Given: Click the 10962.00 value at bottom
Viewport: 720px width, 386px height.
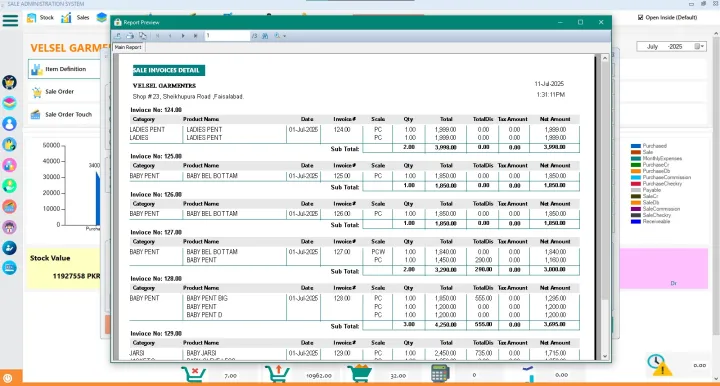Looking at the screenshot, I should (x=319, y=375).
